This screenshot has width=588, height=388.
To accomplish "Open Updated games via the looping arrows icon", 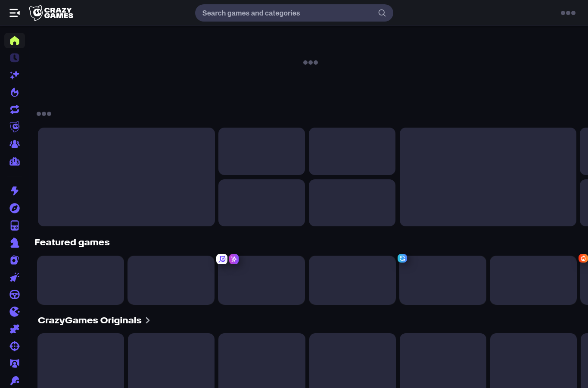I will pos(15,110).
